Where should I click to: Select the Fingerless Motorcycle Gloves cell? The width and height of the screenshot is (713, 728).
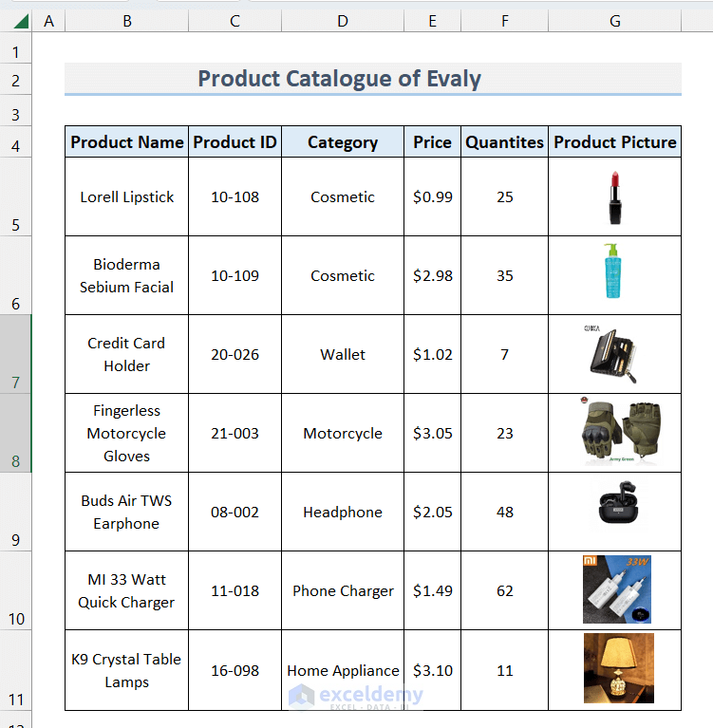(x=127, y=433)
